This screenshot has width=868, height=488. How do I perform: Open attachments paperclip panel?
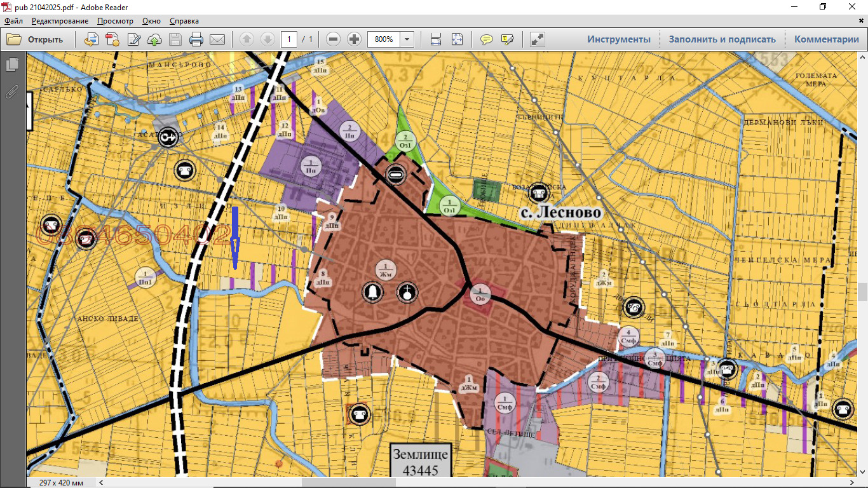(x=12, y=91)
